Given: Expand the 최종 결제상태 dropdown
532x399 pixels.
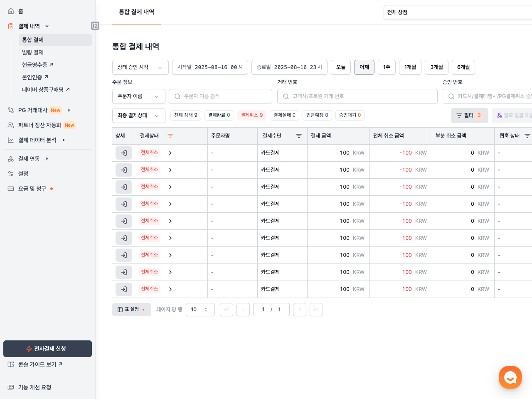Looking at the screenshot, I should [x=138, y=116].
